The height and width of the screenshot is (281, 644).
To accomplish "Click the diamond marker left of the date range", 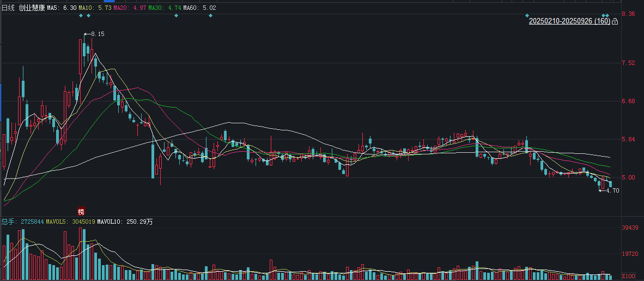I will click(527, 16).
